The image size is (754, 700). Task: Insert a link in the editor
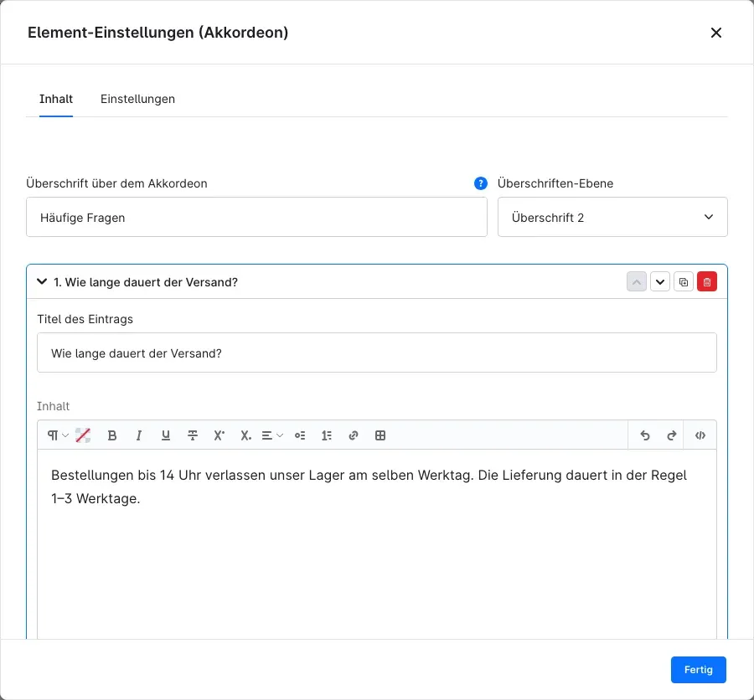354,435
